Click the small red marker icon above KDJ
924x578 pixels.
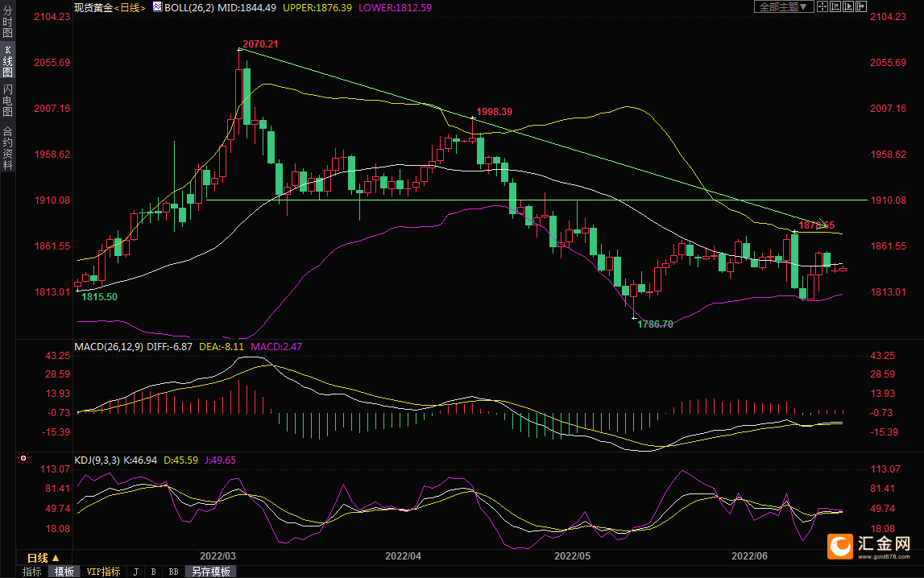(x=23, y=459)
